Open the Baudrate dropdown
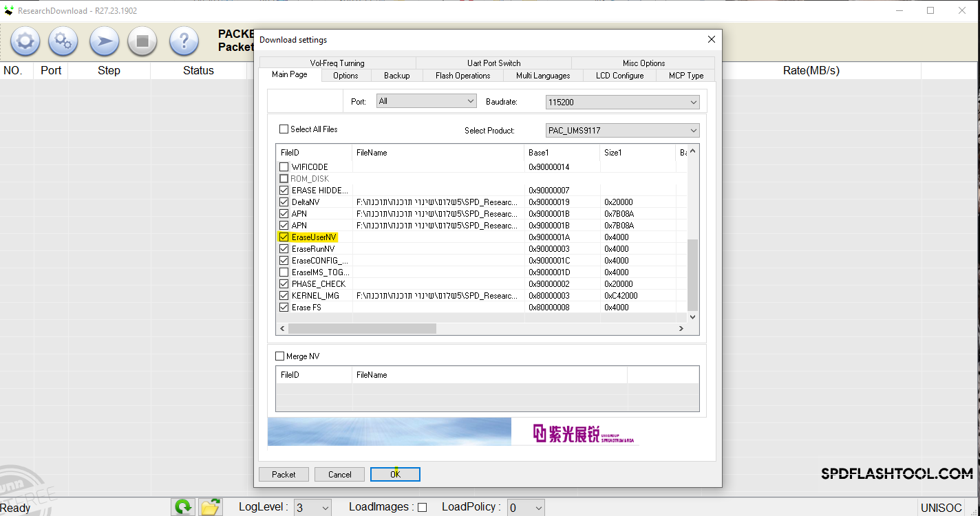The image size is (980, 516). 623,102
